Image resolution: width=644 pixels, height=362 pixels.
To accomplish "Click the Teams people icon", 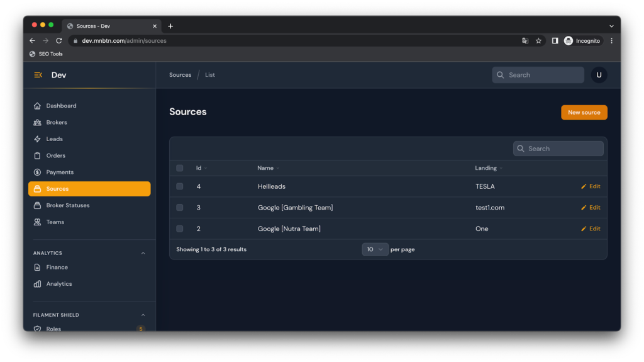I will pyautogui.click(x=38, y=222).
